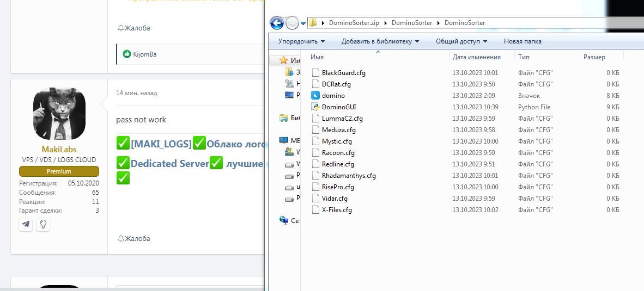The height and width of the screenshot is (291, 644).
Task: Select the Meduza.cfg file icon
Action: tap(315, 130)
